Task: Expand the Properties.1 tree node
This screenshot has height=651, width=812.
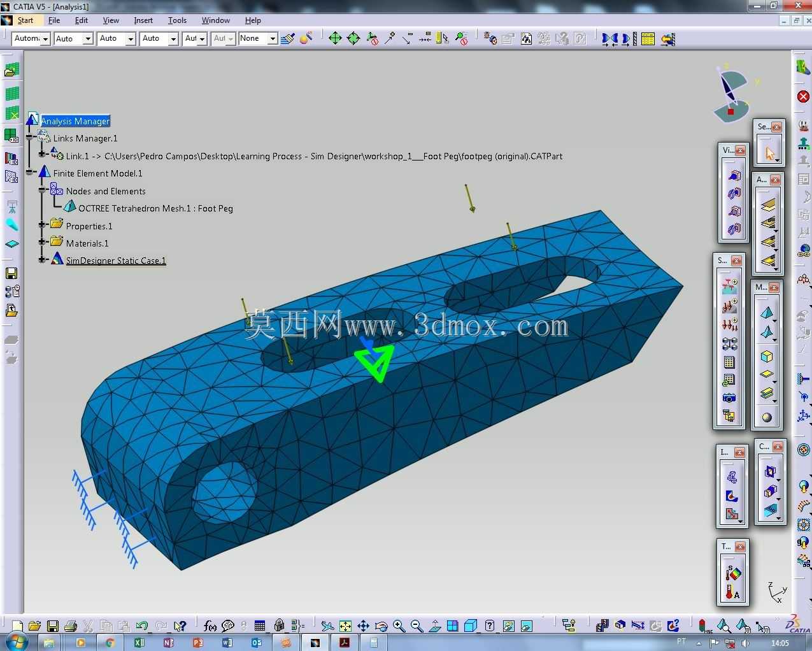Action: (42, 224)
